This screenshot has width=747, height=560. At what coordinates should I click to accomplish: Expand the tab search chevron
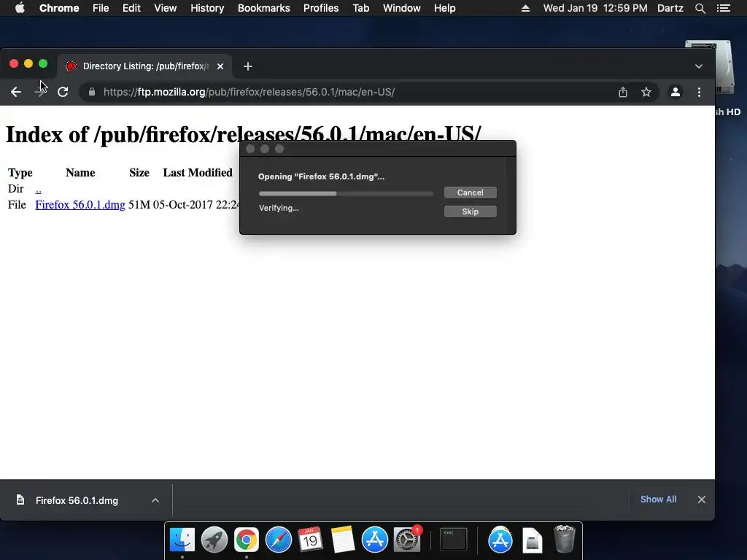[698, 66]
